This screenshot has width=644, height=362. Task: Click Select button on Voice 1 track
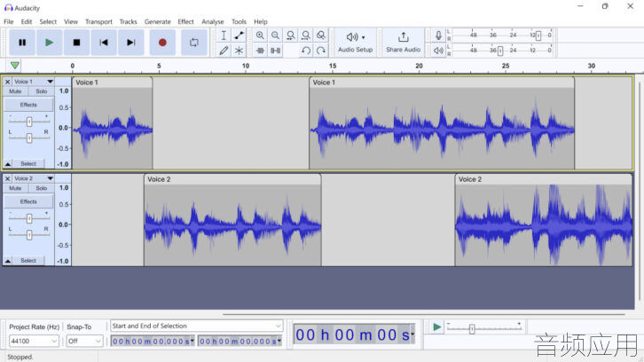pos(28,164)
